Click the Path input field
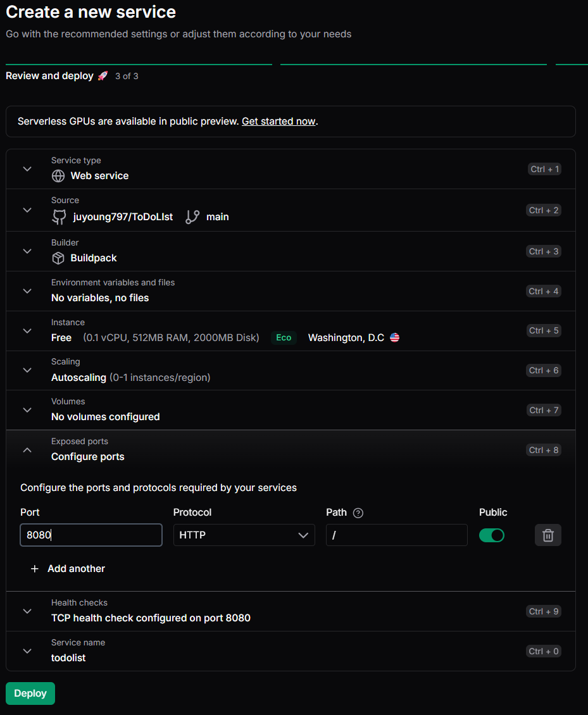Viewport: 588px width, 715px height. coord(396,535)
